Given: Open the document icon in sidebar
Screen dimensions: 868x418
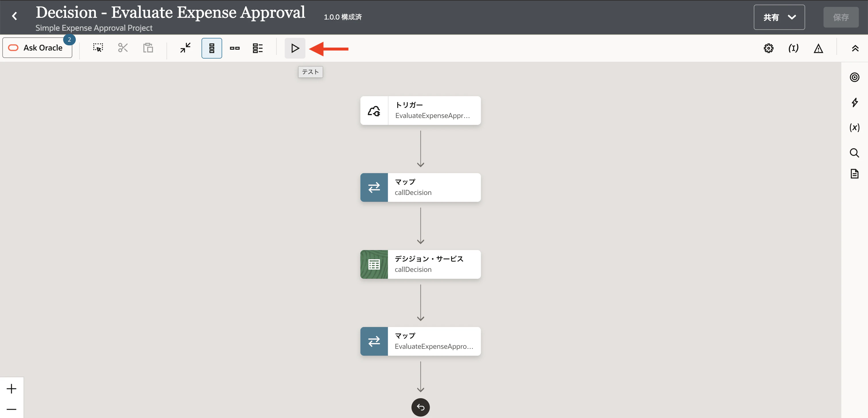Looking at the screenshot, I should click(x=855, y=174).
